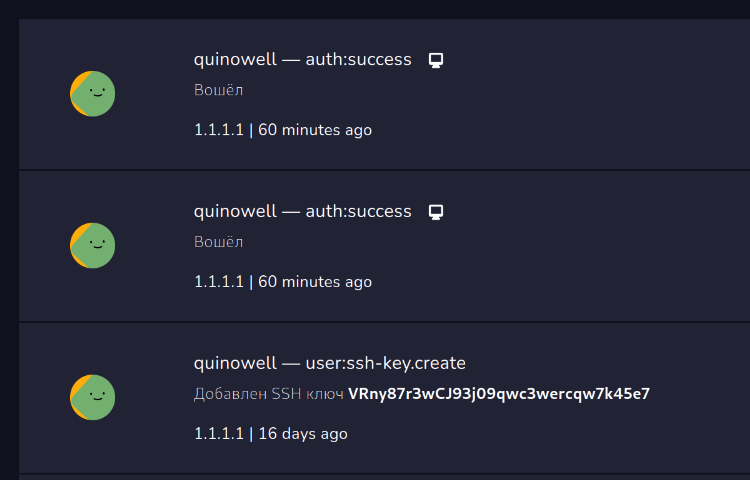Click the 1.1.1.1 IP address in the topmost entry
The width and height of the screenshot is (750, 480).
pos(219,130)
